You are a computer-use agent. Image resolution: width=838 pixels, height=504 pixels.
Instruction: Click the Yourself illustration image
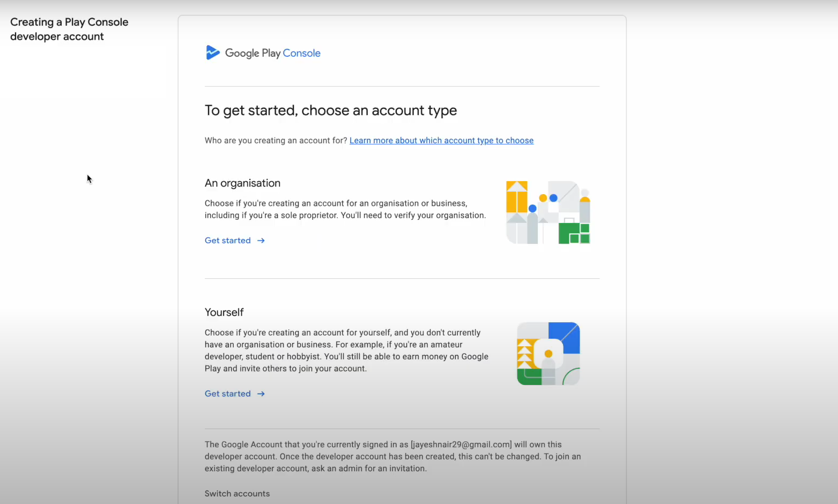[548, 354]
